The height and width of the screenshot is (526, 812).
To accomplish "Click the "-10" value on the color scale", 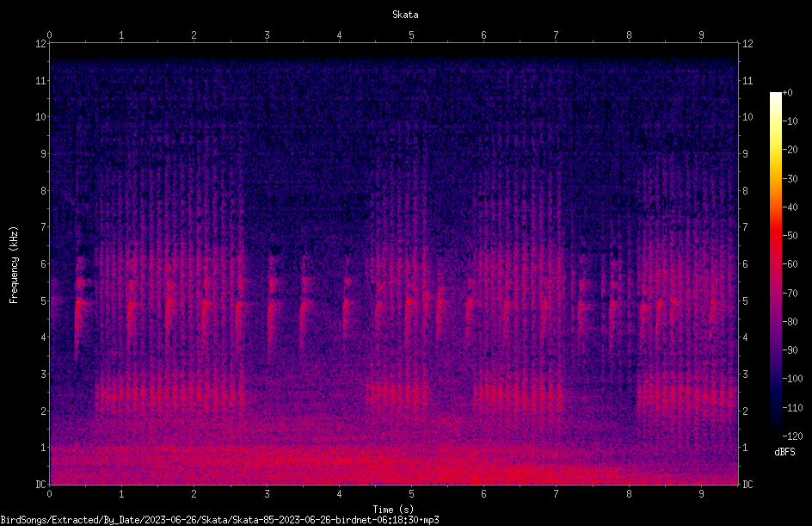I will click(x=790, y=121).
